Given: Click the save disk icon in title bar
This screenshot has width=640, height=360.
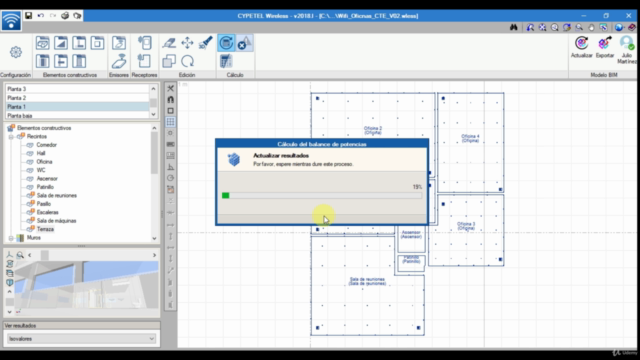Looking at the screenshot, I should 29,16.
